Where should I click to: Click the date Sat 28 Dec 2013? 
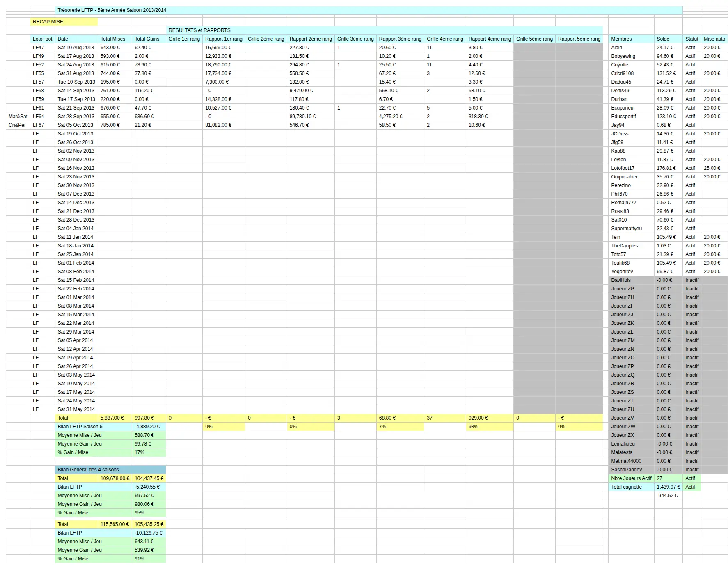pos(76,220)
